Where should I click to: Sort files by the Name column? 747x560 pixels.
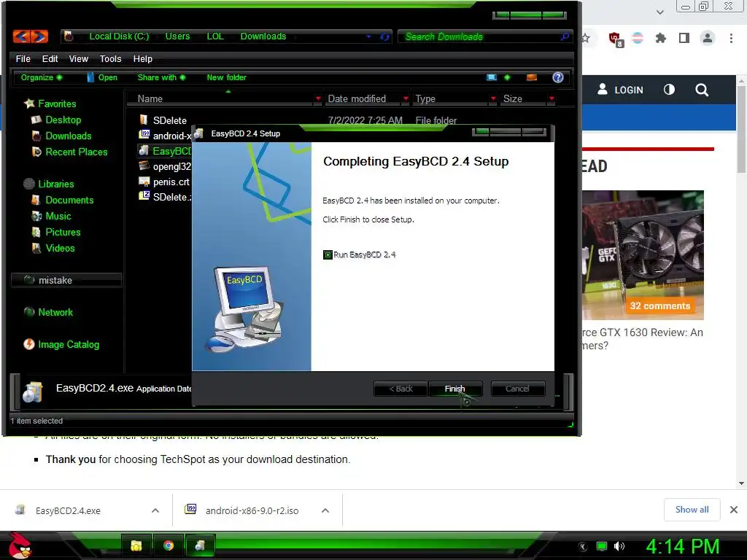pyautogui.click(x=150, y=98)
